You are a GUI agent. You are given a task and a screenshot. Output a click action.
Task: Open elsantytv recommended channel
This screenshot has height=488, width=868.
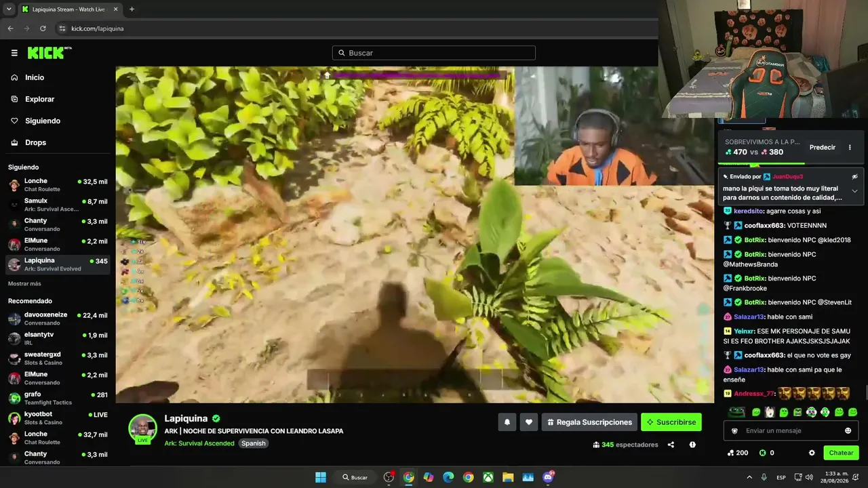58,338
